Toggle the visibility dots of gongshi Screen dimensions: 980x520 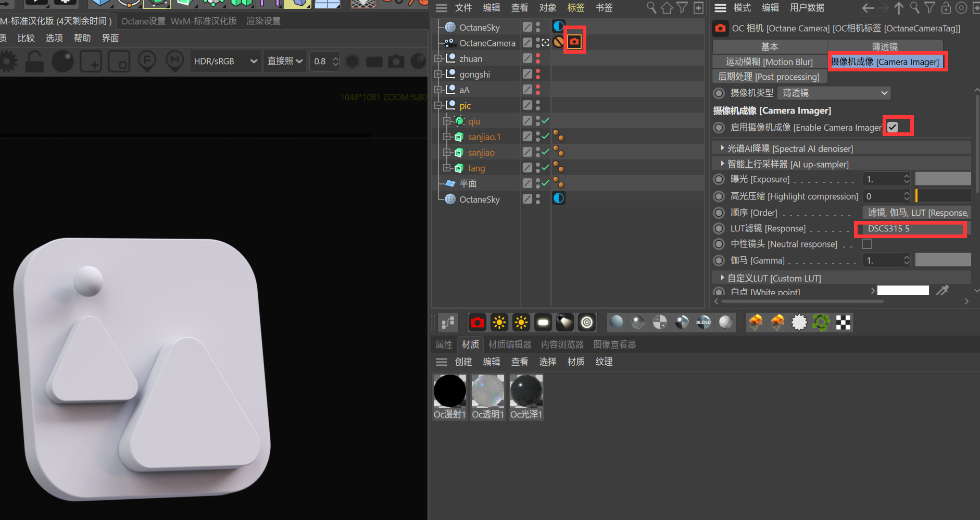[538, 74]
